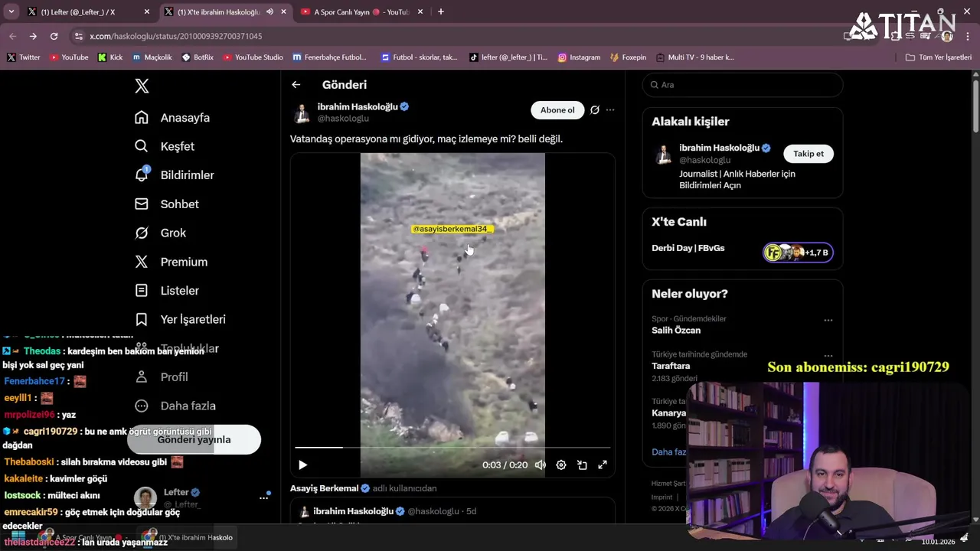Open Fenerbahçe Futbol bookmark

[x=330, y=57]
